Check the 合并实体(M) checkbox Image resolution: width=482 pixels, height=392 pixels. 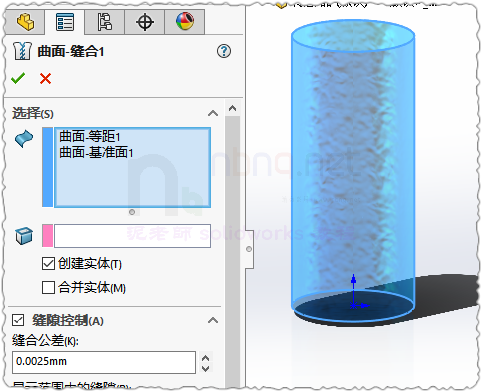[x=48, y=287]
